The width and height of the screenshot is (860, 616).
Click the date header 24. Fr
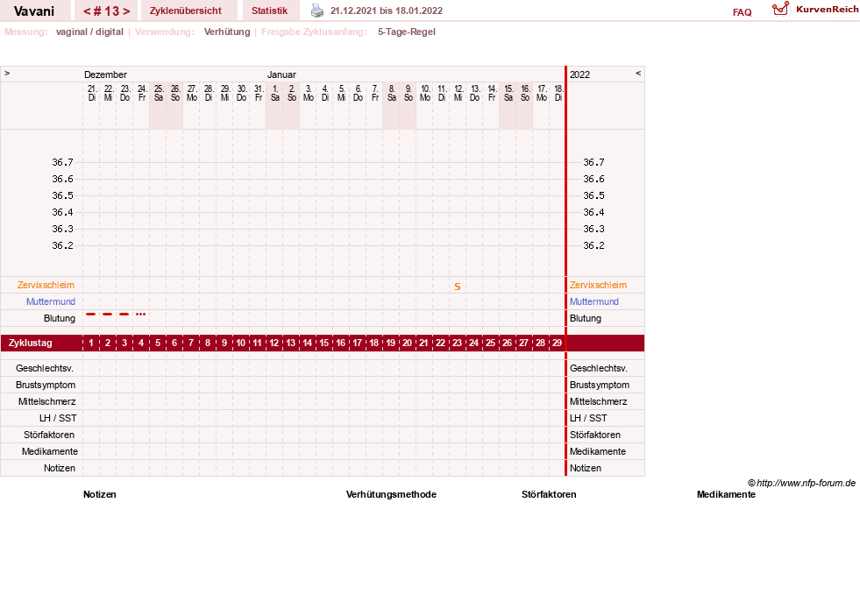pos(142,93)
